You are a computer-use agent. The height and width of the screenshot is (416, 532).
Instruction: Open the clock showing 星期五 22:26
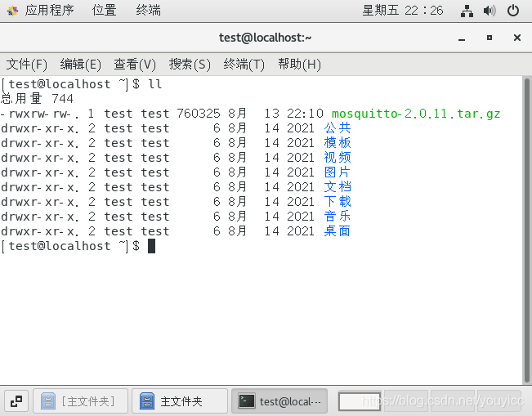click(x=402, y=11)
